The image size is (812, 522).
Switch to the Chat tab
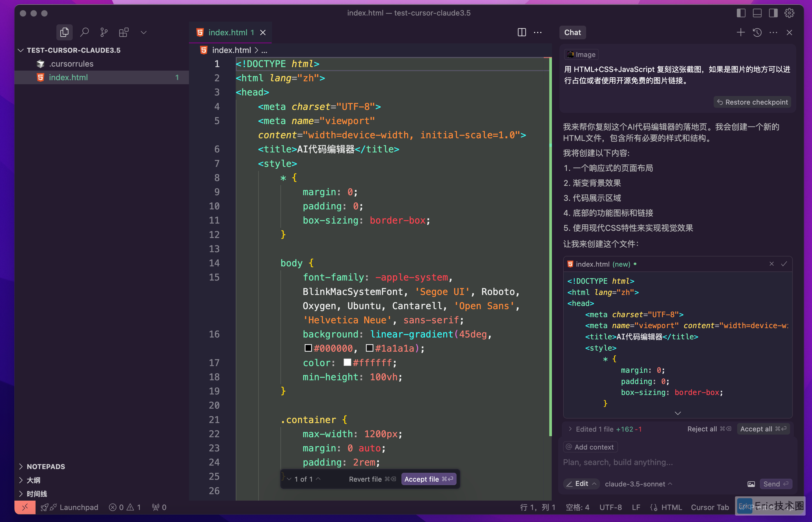pos(573,33)
